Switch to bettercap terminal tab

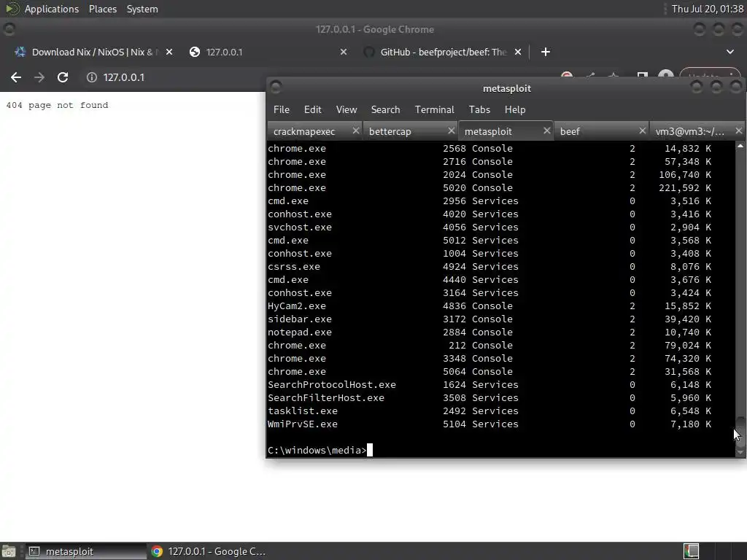(390, 131)
